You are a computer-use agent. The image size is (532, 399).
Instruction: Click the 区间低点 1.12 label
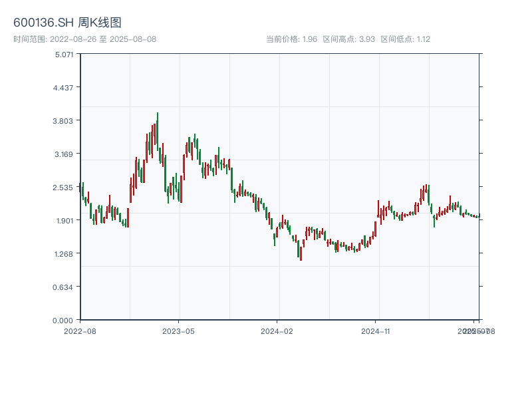click(406, 39)
